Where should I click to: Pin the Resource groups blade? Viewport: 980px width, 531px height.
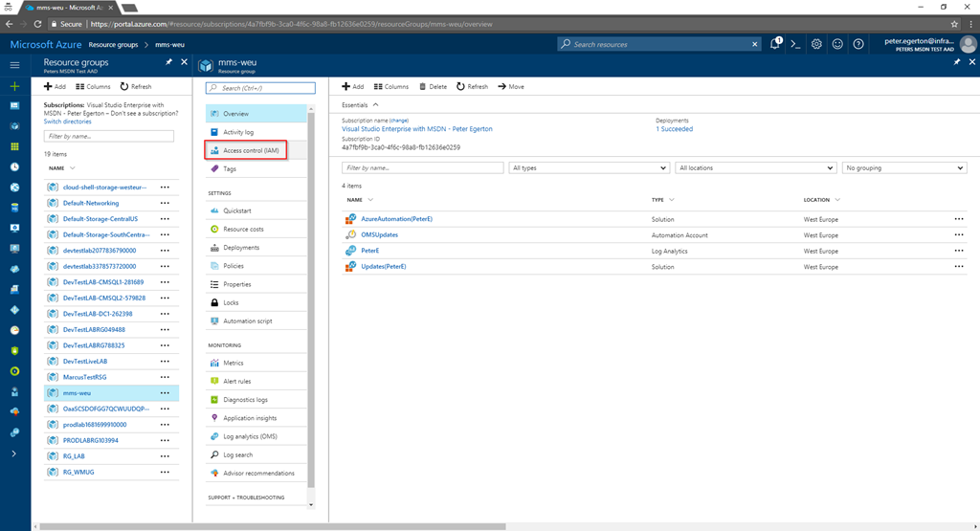pyautogui.click(x=169, y=62)
